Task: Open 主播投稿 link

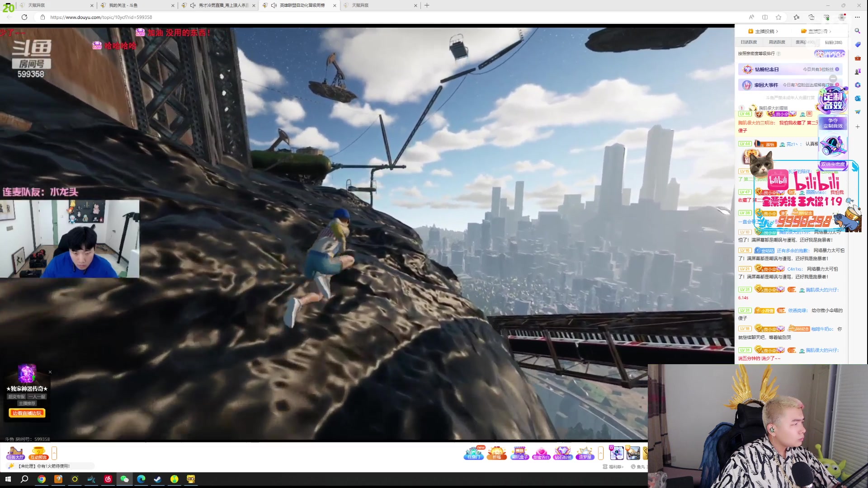Action: [x=763, y=31]
